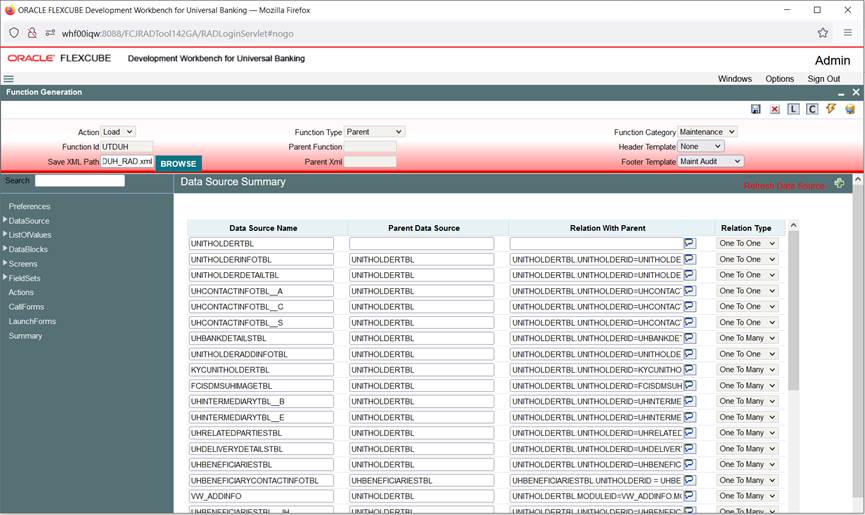Click the 'C' toolbar icon

tap(812, 109)
